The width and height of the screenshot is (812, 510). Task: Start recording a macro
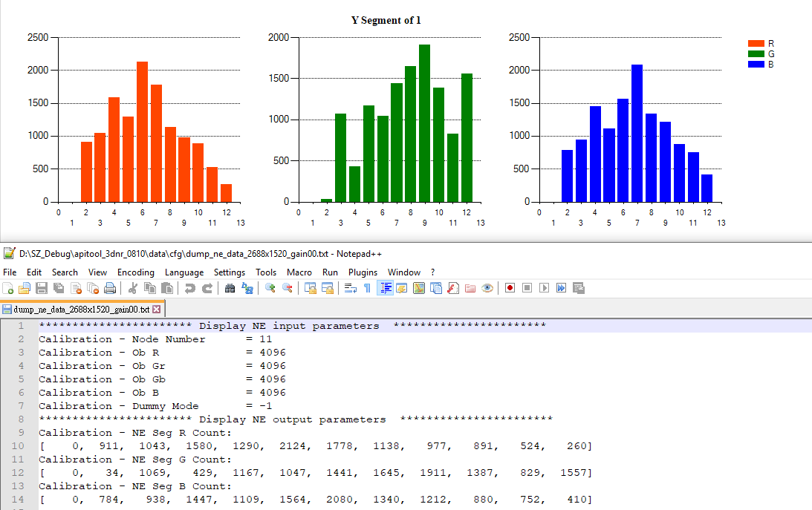(510, 288)
